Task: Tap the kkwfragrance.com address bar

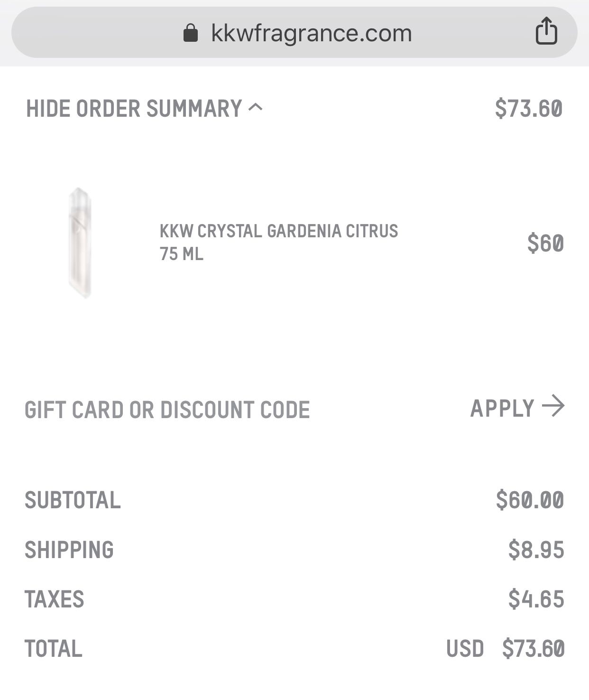Action: (294, 32)
